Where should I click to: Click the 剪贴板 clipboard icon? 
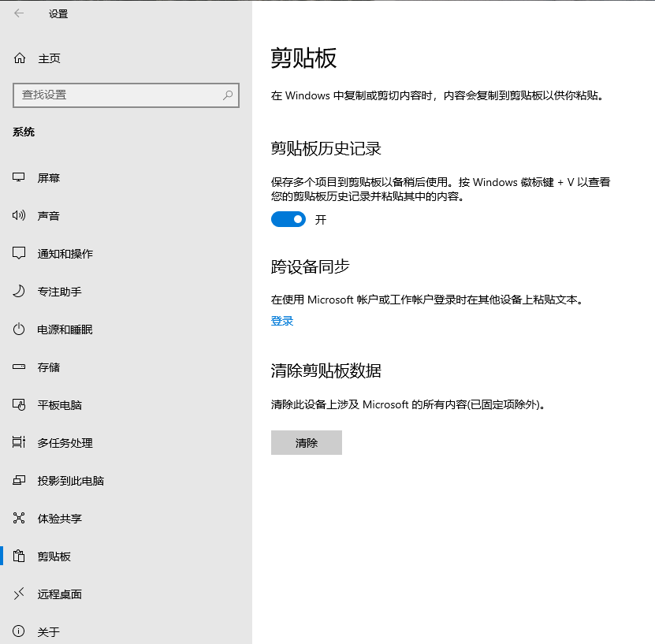19,556
